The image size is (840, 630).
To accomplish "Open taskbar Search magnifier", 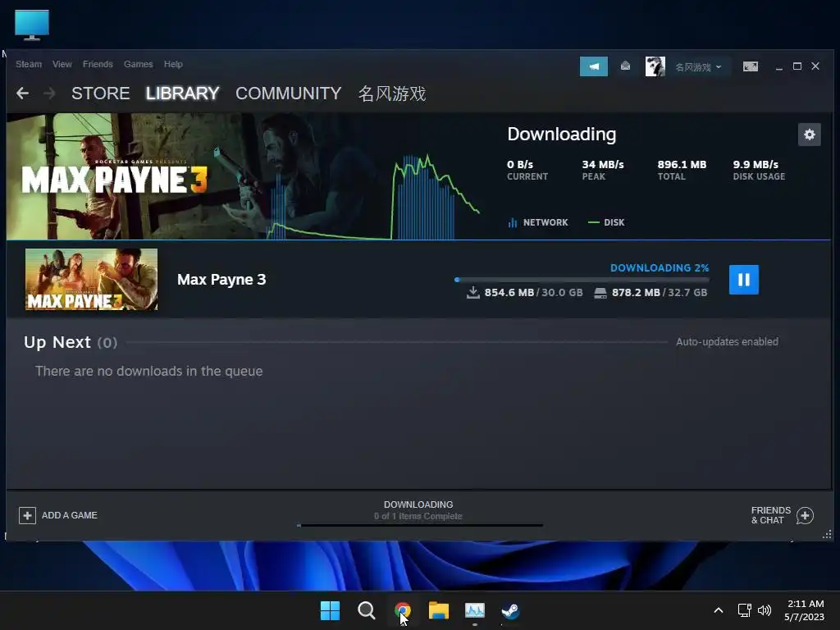I will [x=367, y=610].
